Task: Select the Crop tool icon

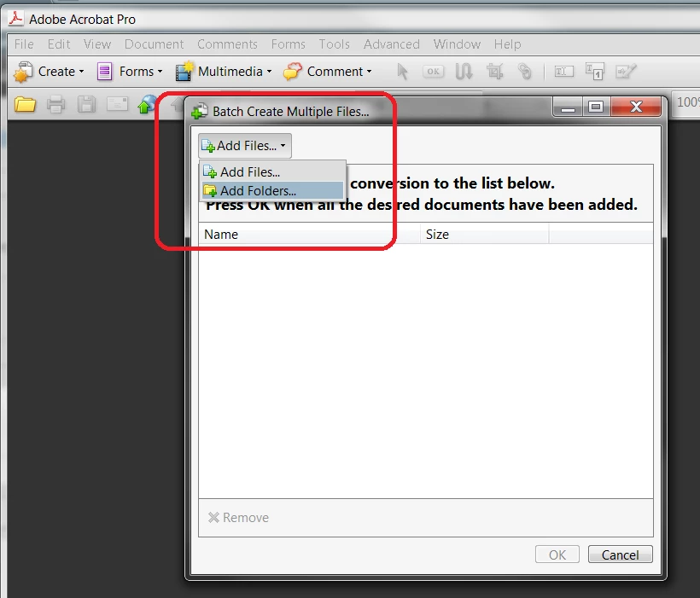Action: pos(494,72)
